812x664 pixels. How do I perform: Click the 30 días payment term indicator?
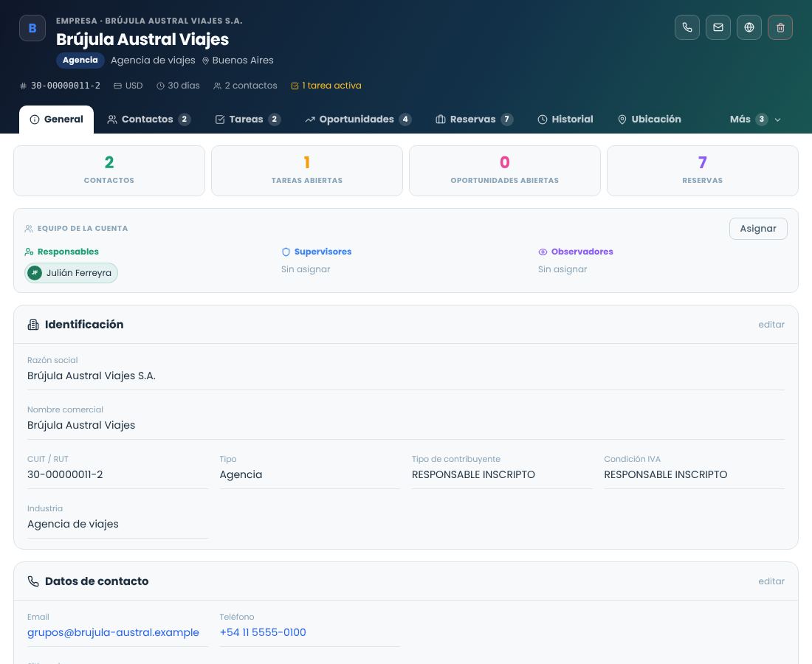tap(178, 86)
